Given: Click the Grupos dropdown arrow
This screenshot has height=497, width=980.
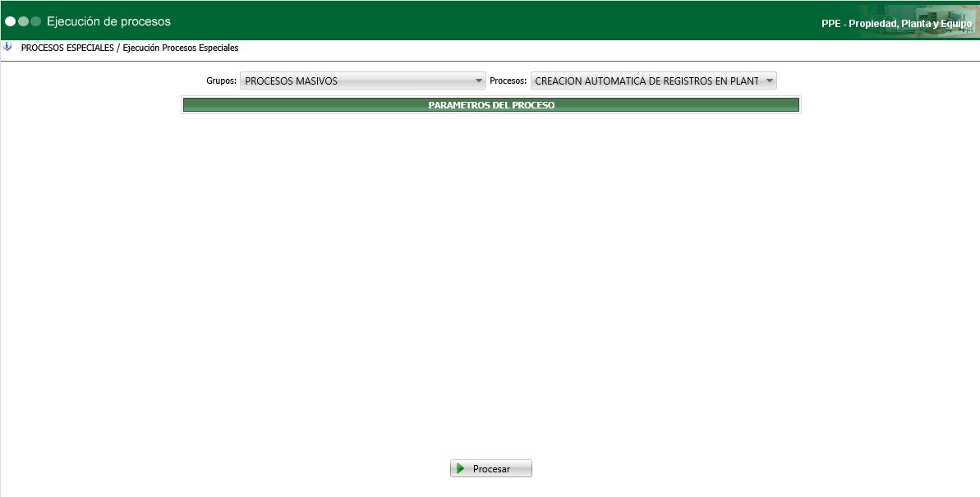Looking at the screenshot, I should coord(479,81).
